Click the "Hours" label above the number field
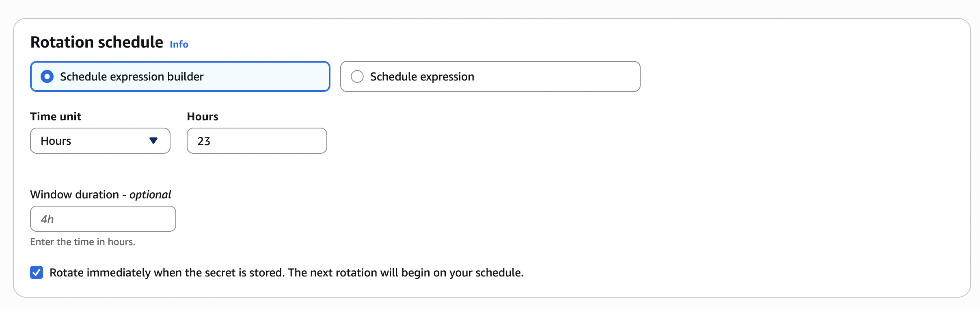 click(203, 117)
